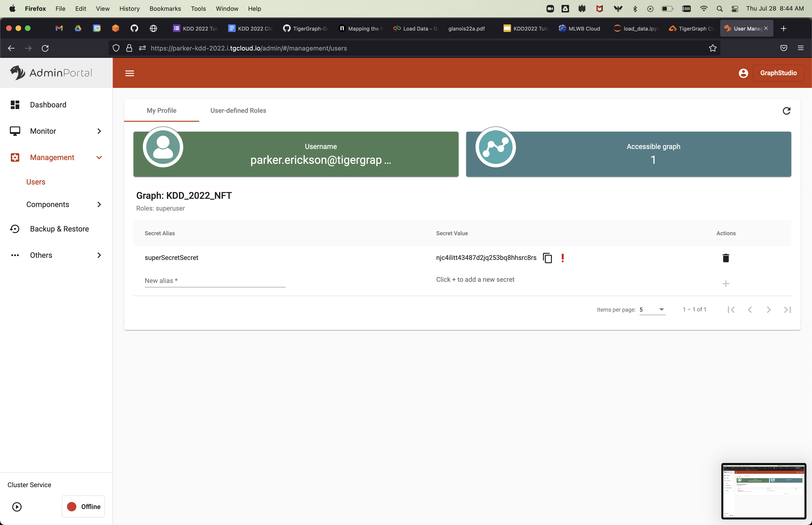Image resolution: width=812 pixels, height=525 pixels.
Task: Toggle the hamburger sidebar menu
Action: (x=129, y=73)
